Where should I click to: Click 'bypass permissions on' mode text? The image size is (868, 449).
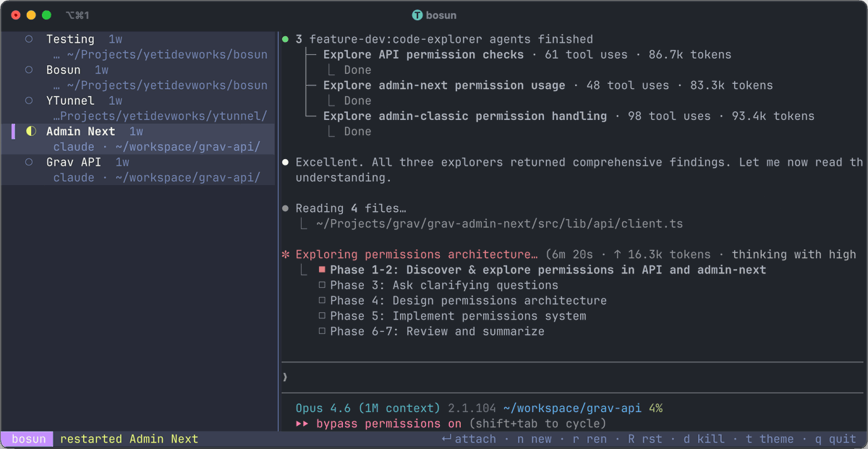click(388, 424)
